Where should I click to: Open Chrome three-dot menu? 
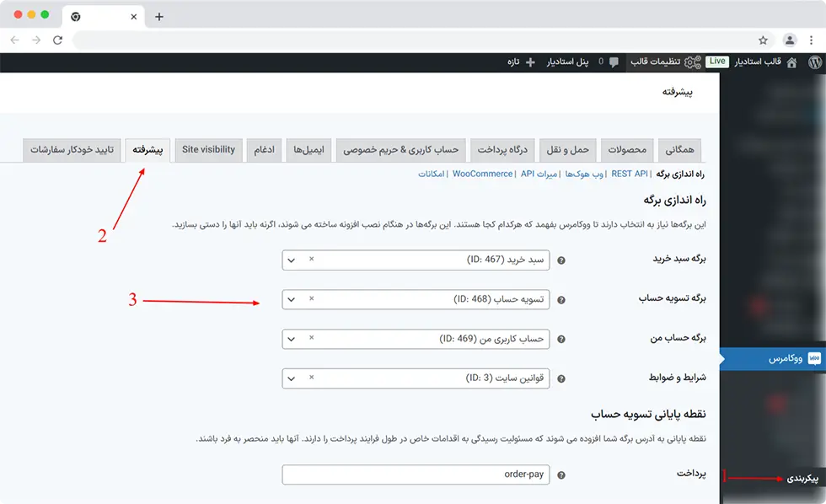pyautogui.click(x=811, y=40)
